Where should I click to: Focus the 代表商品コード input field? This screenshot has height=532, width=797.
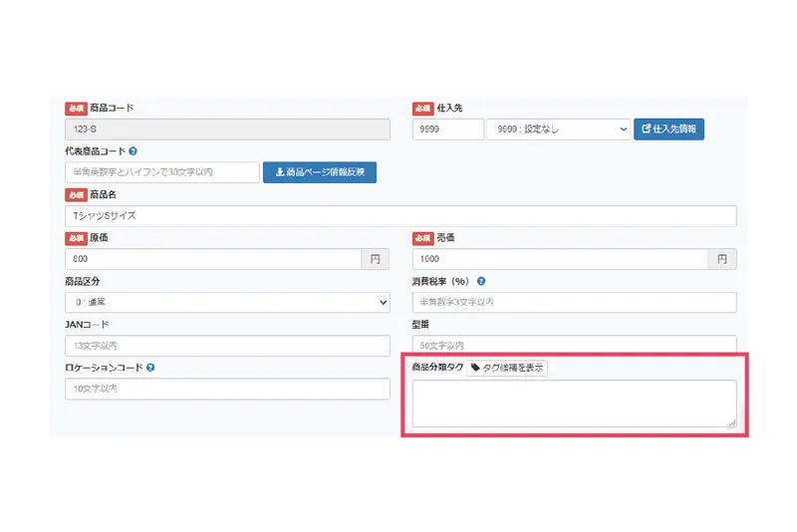162,172
